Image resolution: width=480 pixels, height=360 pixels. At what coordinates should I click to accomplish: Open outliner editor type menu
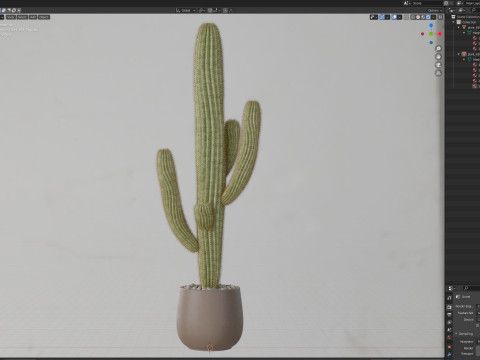pos(453,10)
